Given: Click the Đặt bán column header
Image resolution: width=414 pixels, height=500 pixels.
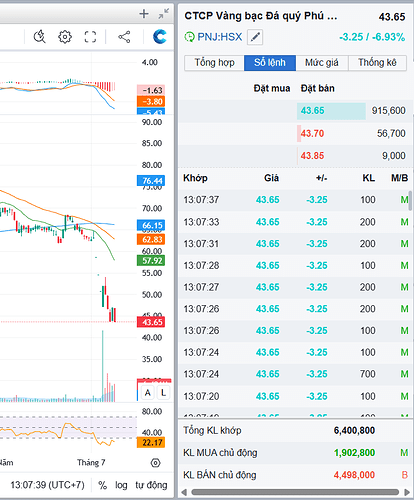Looking at the screenshot, I should pos(318,88).
